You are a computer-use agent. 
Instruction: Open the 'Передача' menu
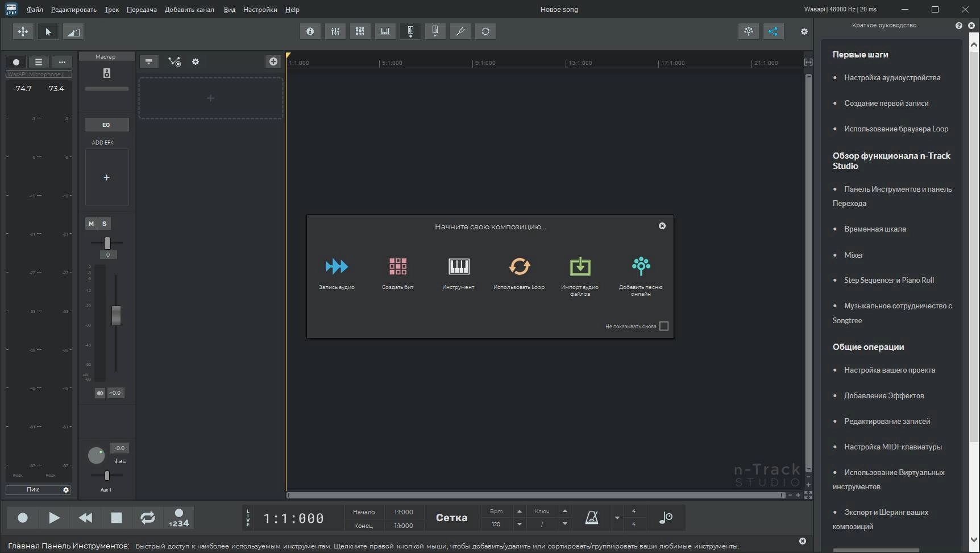click(142, 10)
